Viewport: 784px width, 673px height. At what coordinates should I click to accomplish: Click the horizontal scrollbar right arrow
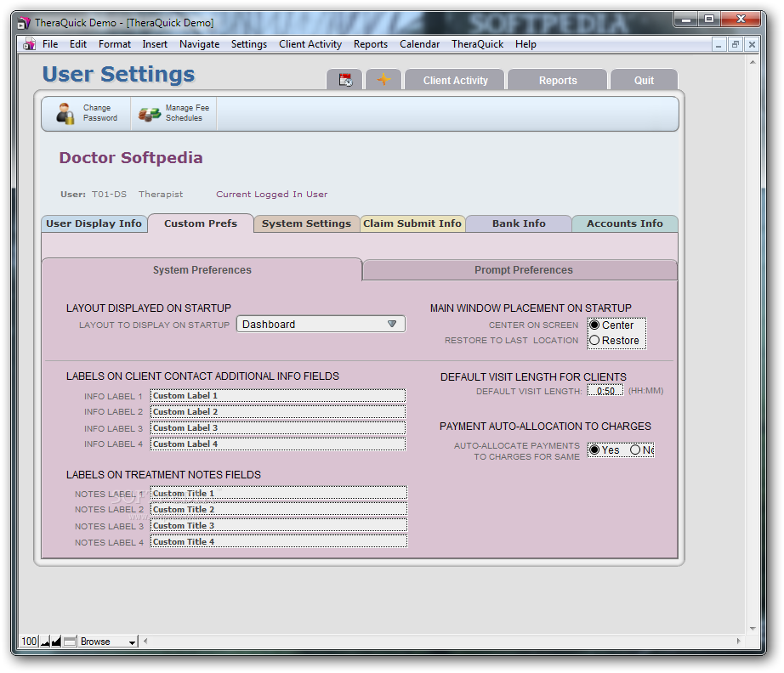(x=738, y=641)
